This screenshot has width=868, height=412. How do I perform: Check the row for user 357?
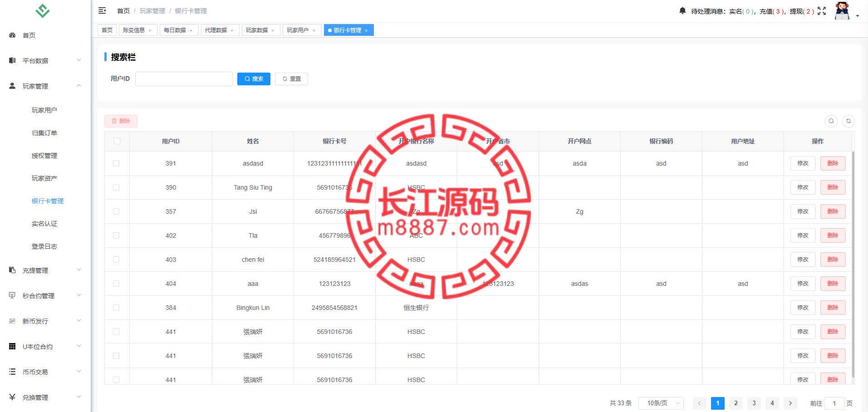pyautogui.click(x=116, y=211)
